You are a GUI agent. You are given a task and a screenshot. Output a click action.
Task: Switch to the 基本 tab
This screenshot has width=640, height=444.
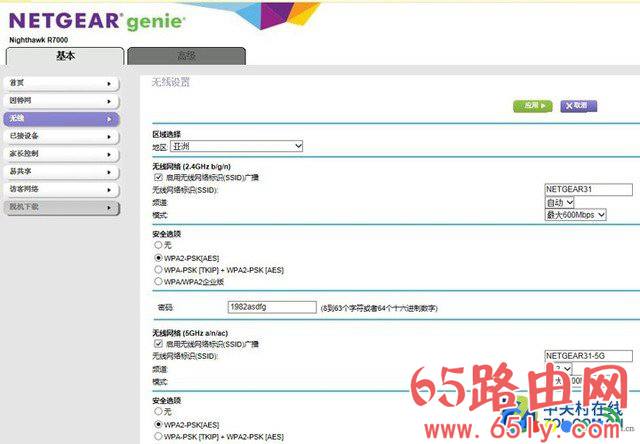65,56
